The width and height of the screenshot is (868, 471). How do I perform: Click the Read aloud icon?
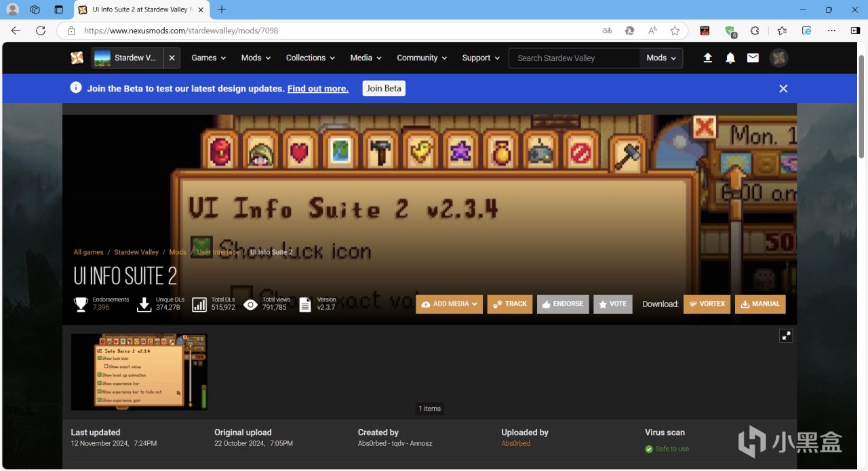652,30
